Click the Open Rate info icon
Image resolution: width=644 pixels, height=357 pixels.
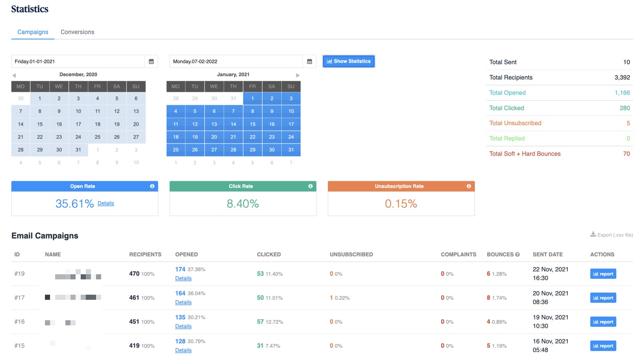click(x=152, y=186)
